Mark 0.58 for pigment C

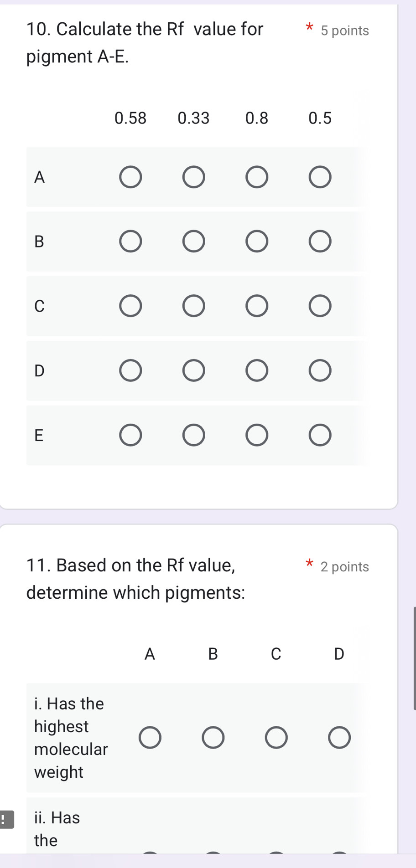(x=130, y=306)
